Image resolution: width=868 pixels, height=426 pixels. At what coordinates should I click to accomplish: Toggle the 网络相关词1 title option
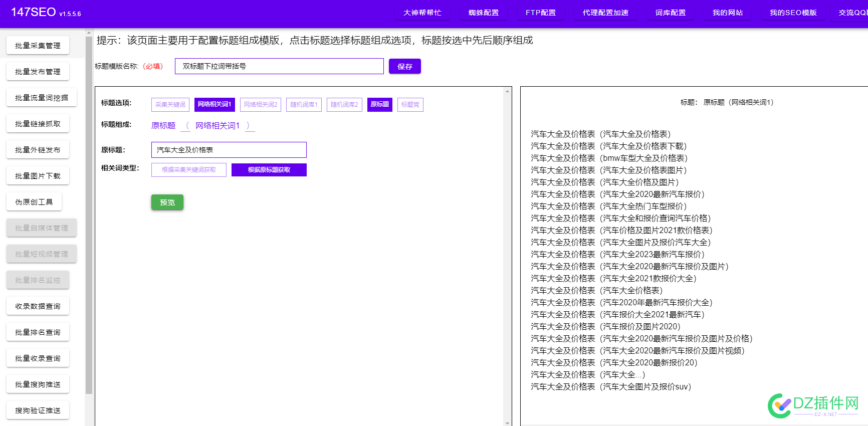(x=214, y=104)
